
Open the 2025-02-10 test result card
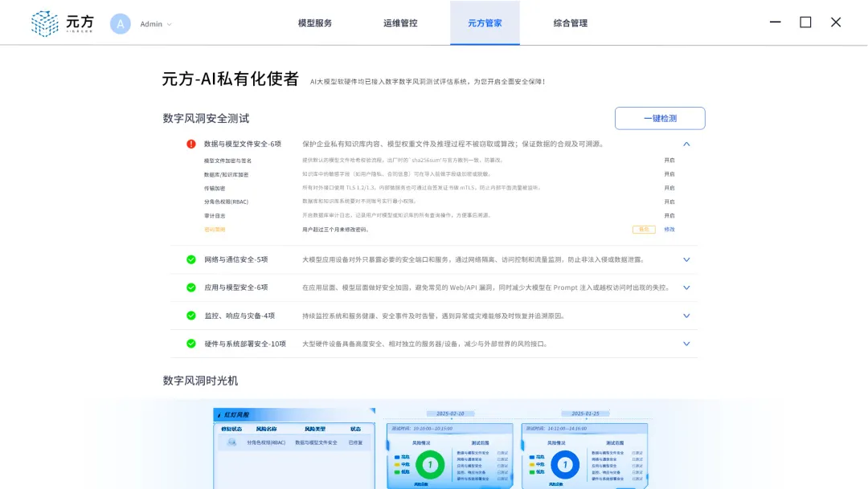click(449, 456)
